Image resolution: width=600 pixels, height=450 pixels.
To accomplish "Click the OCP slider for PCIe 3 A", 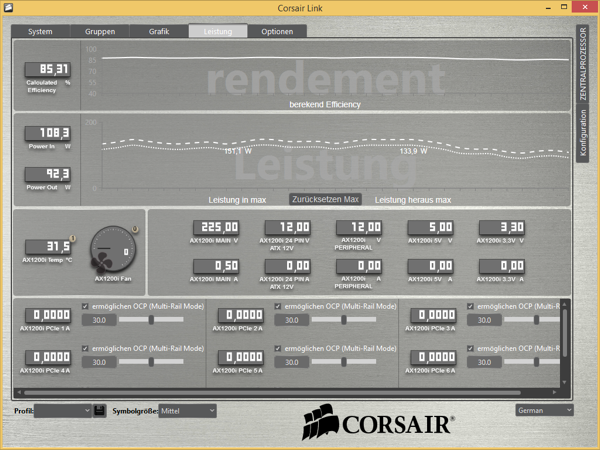I will (x=533, y=320).
